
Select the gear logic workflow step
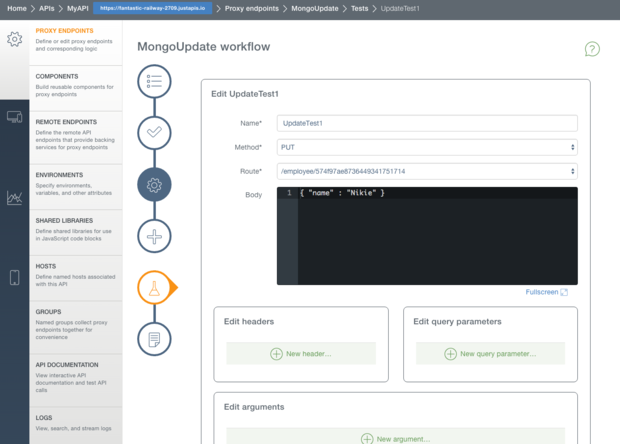coord(154,185)
